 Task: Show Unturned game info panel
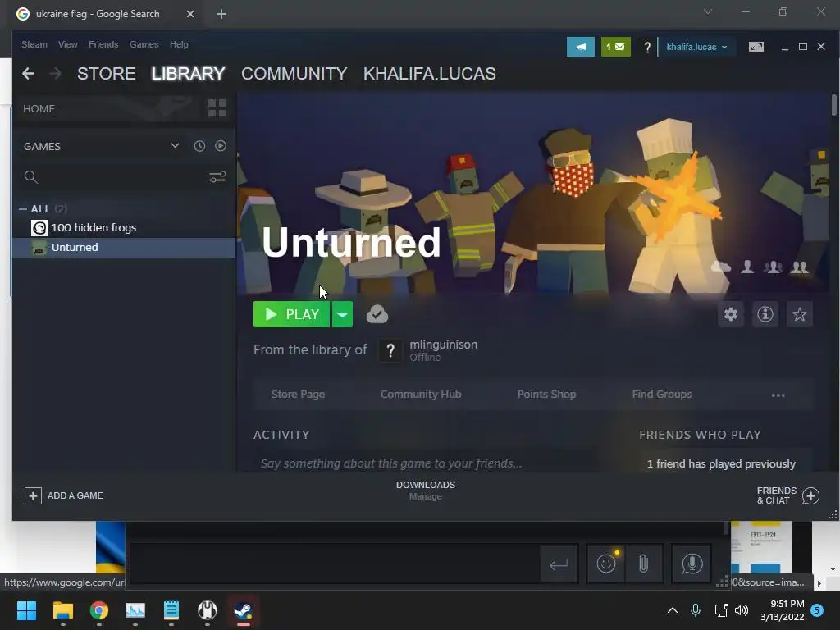click(x=765, y=314)
